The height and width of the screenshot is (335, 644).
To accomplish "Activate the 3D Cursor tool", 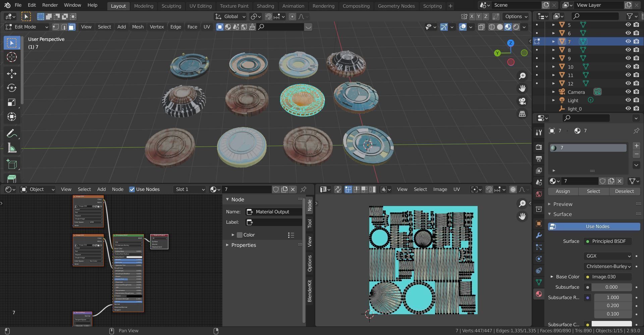I will tap(12, 57).
